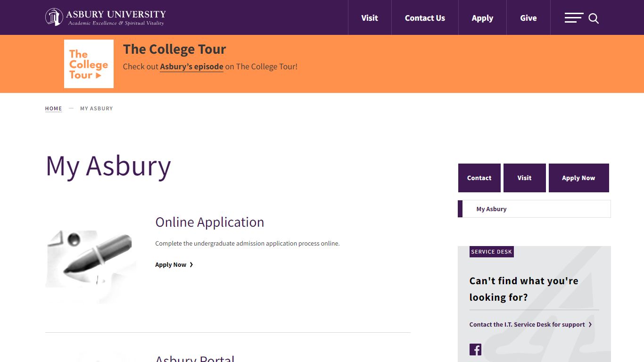The height and width of the screenshot is (362, 644).
Task: Open Contact Us in the top navigation
Action: point(425,18)
